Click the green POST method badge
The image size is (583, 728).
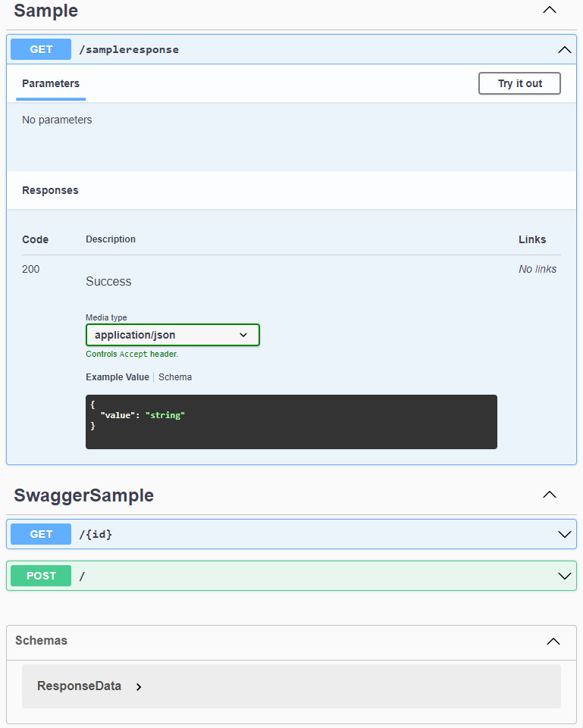click(x=41, y=576)
